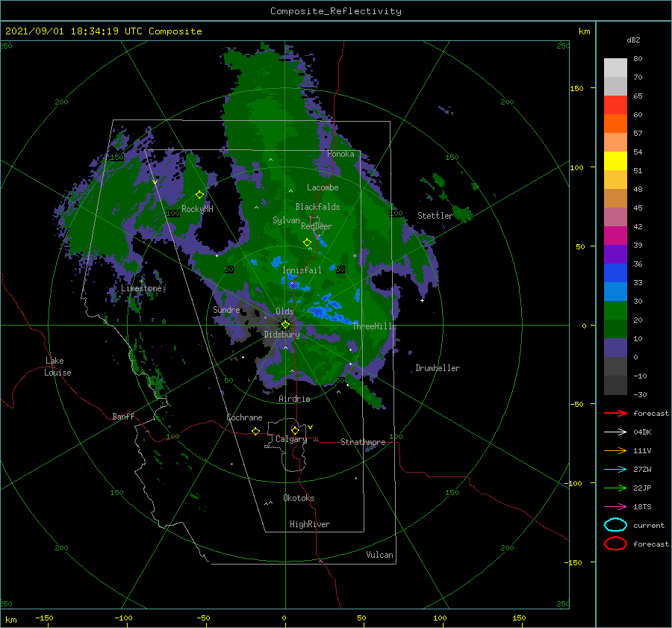672x628 pixels.
Task: Click the Stettler city label
Action: click(x=435, y=216)
